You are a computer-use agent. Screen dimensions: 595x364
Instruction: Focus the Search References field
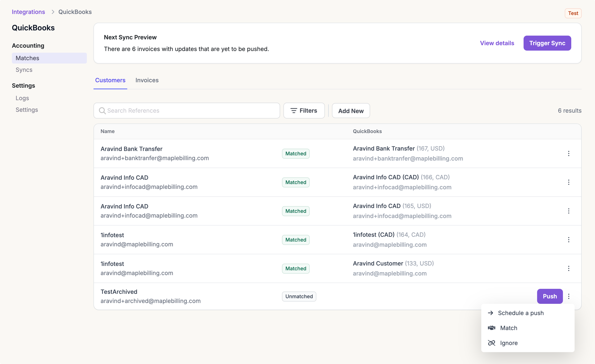tap(191, 111)
